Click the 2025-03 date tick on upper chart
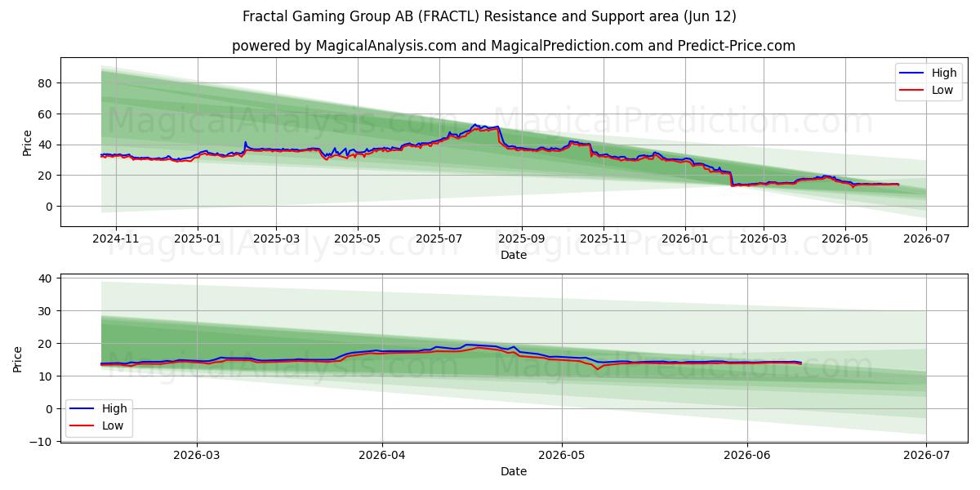Image resolution: width=980 pixels, height=490 pixels. click(x=276, y=239)
